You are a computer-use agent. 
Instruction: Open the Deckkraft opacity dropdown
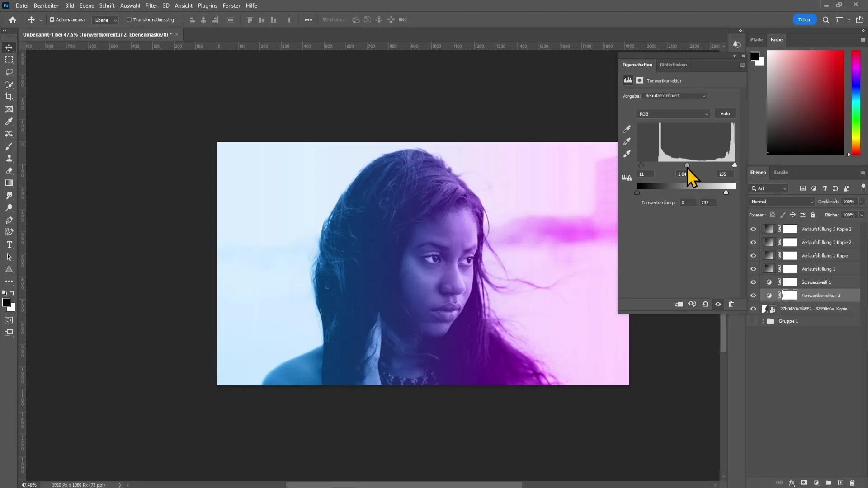click(862, 202)
